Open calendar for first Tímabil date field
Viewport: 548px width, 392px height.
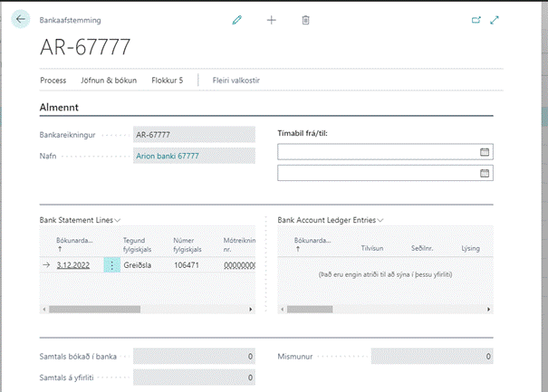[485, 151]
